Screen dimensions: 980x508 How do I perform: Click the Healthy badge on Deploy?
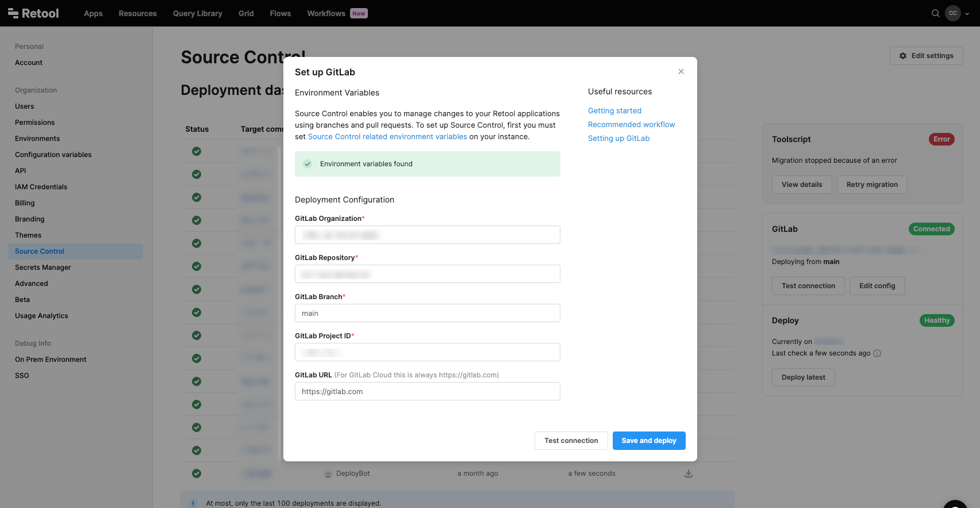tap(937, 320)
